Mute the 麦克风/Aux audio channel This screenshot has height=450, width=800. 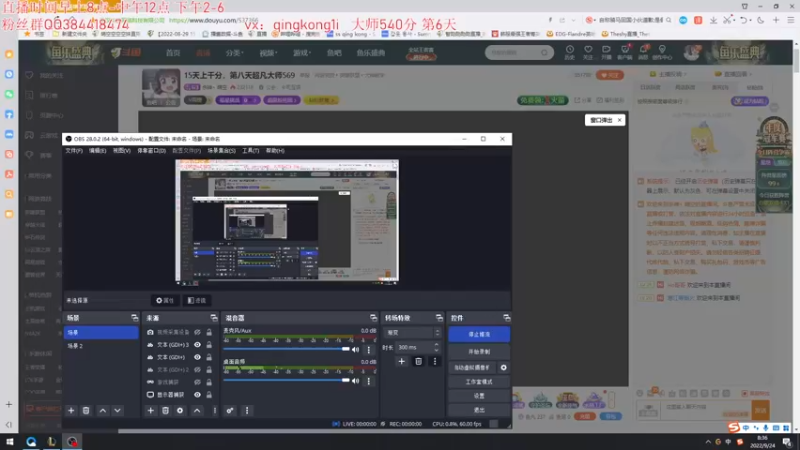click(356, 349)
